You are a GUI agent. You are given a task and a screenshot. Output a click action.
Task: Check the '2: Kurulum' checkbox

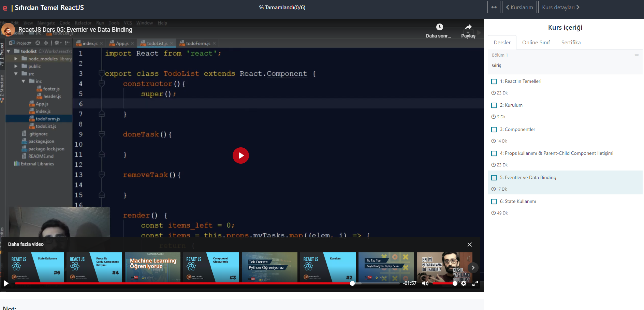pyautogui.click(x=494, y=105)
